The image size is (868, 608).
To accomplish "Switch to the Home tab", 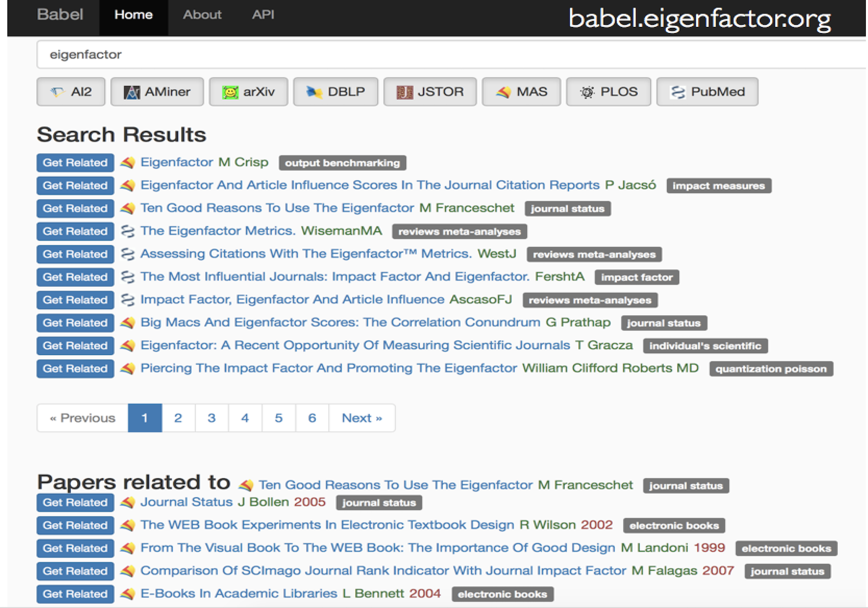I will coord(133,17).
